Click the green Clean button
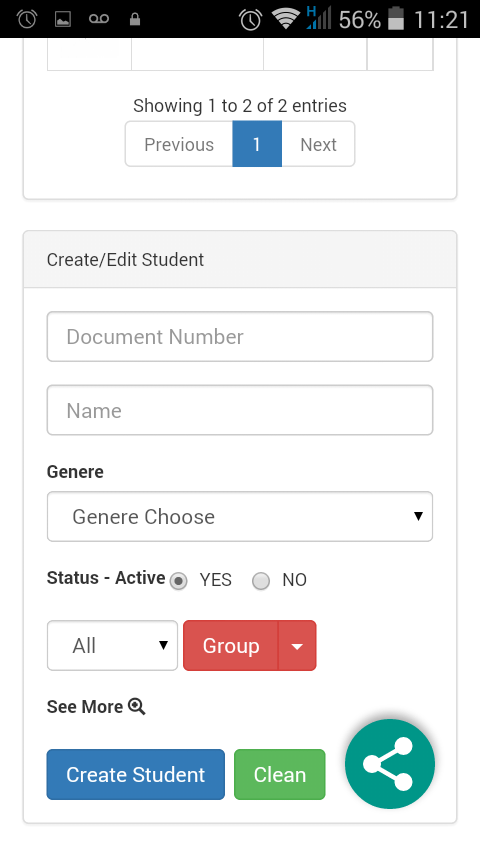Image resolution: width=480 pixels, height=854 pixels. pyautogui.click(x=280, y=774)
